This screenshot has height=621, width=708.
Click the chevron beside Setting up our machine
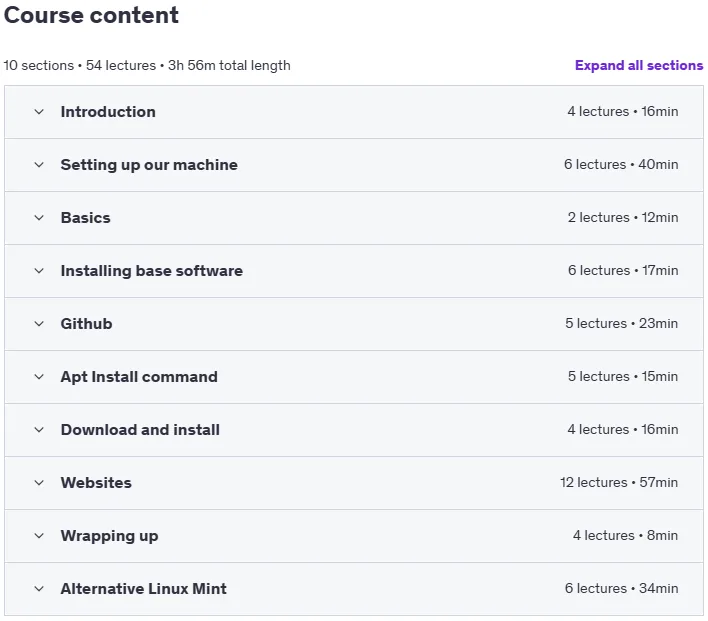coord(39,165)
